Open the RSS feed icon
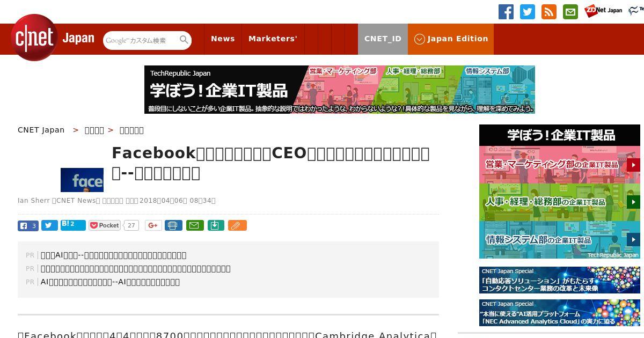 (549, 12)
